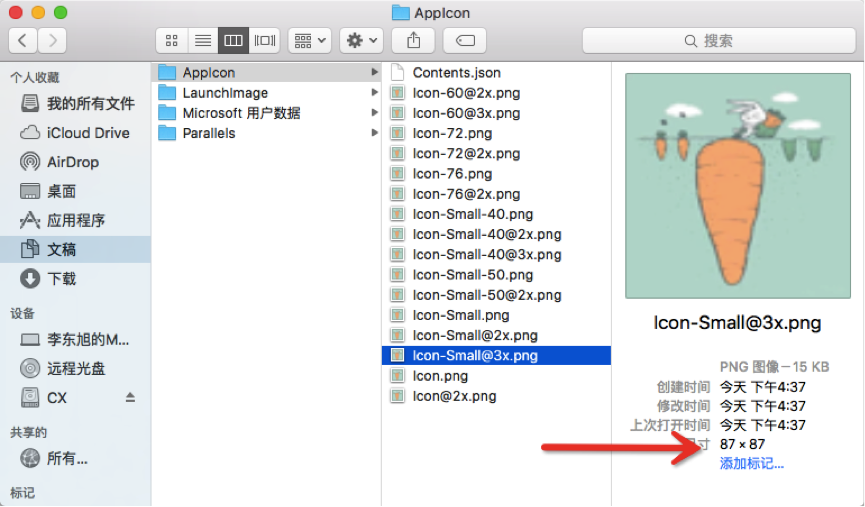
Task: Select Icon-Small-40@2x.png
Action: click(496, 234)
